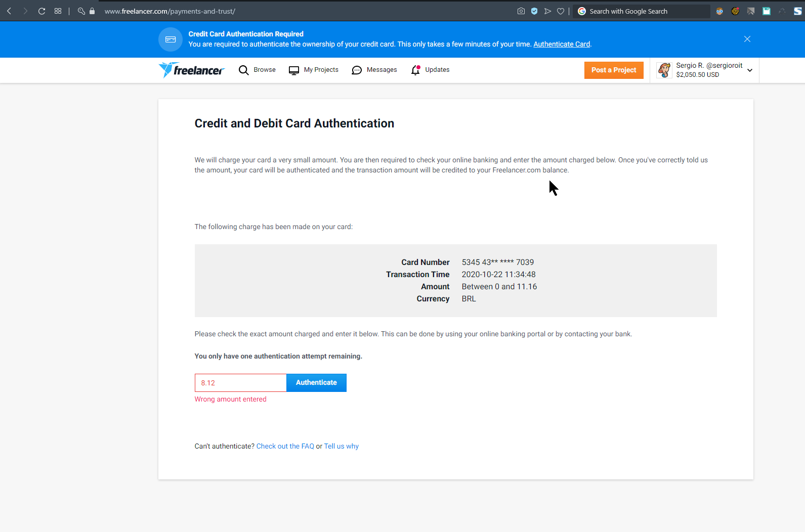Click the BRL currency value

(x=469, y=298)
